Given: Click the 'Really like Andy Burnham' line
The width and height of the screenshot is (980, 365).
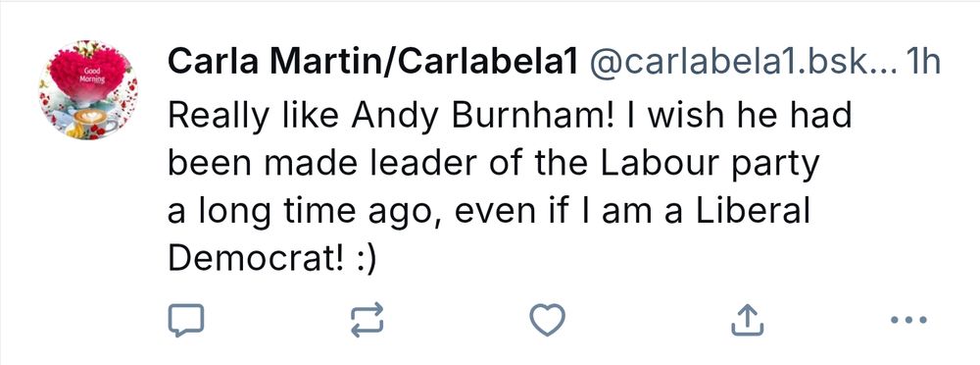Looking at the screenshot, I should (510, 117).
